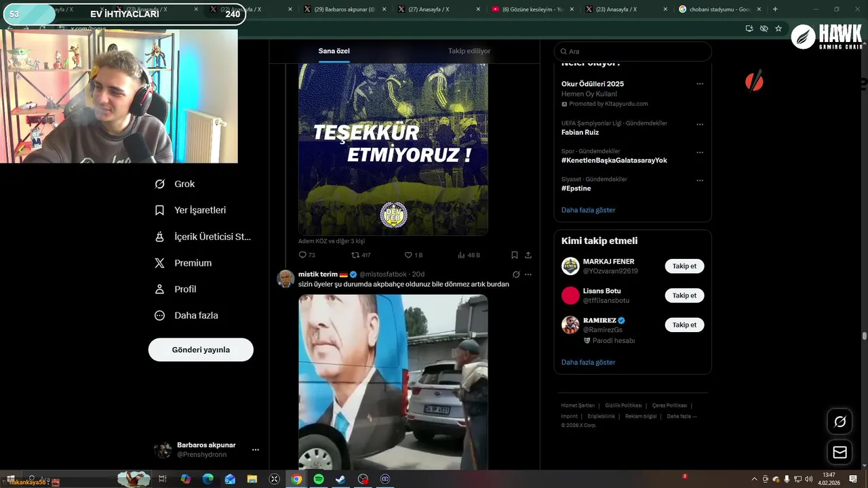Open options for Okur Ödülleri 2025 trend
The height and width of the screenshot is (488, 868).
[x=700, y=84]
